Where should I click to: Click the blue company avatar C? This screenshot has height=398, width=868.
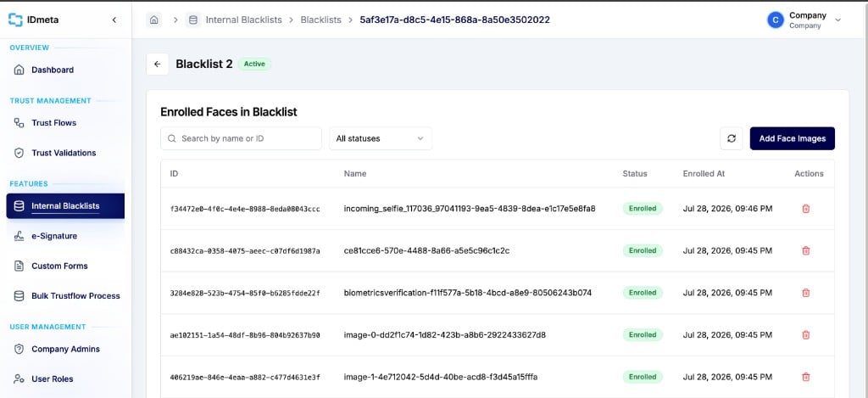click(776, 20)
